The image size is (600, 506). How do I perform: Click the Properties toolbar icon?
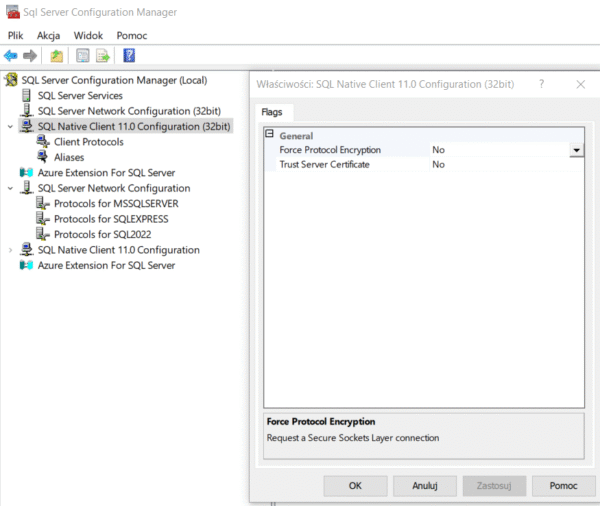point(83,56)
